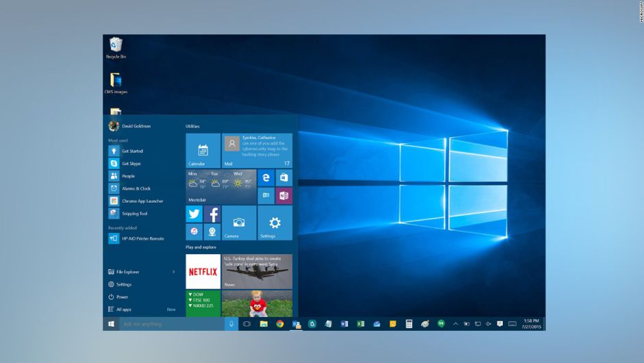644x363 pixels.
Task: Open the Mail envelope taskbar icon
Action: pyautogui.click(x=377, y=324)
